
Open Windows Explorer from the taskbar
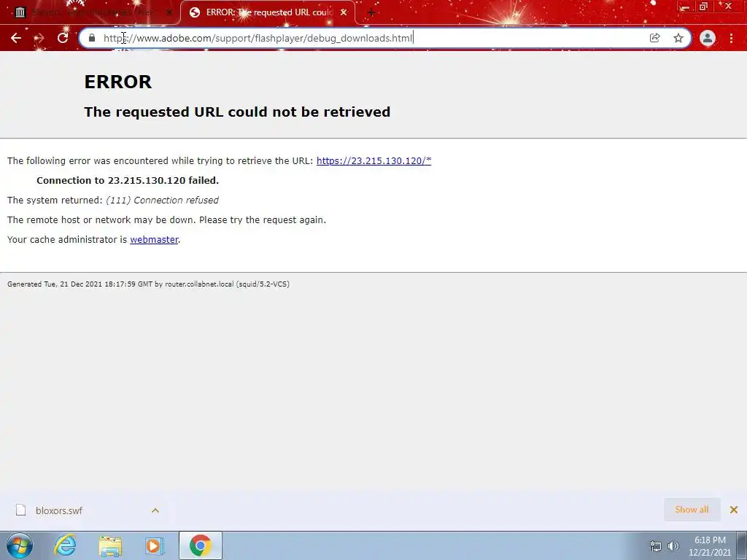pyautogui.click(x=110, y=545)
